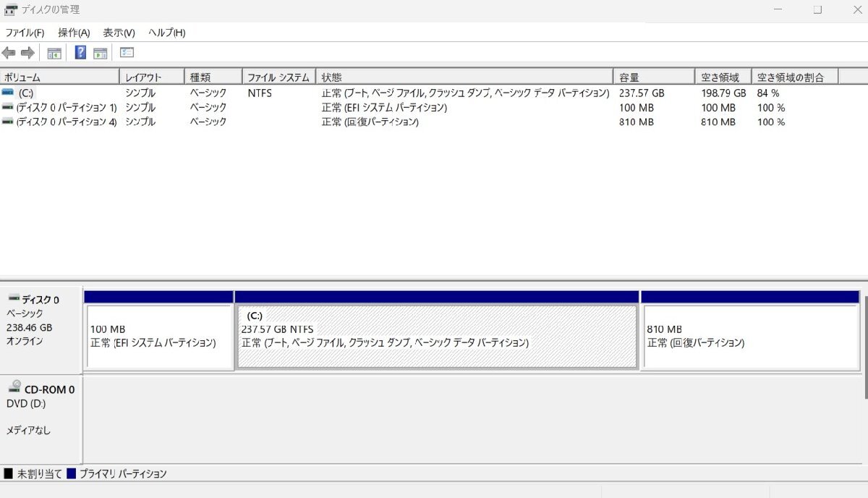Click the NTFS file system cell

260,93
